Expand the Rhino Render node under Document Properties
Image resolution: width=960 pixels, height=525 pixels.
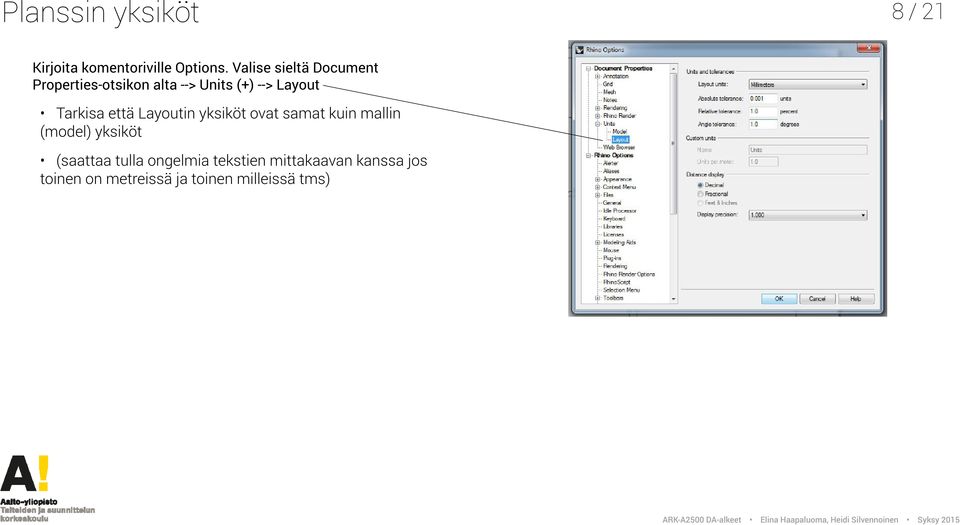coord(598,116)
